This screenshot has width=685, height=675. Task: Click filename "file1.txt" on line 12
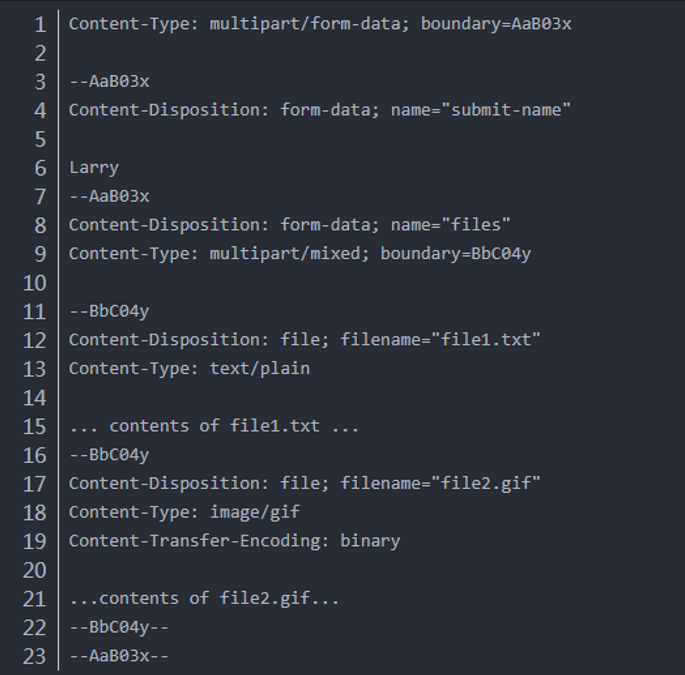coord(440,339)
